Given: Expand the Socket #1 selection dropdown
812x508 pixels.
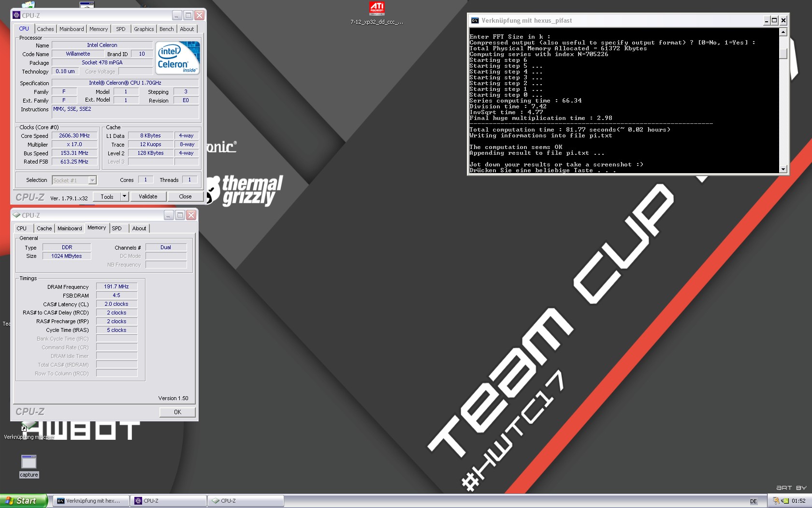Looking at the screenshot, I should [x=92, y=180].
